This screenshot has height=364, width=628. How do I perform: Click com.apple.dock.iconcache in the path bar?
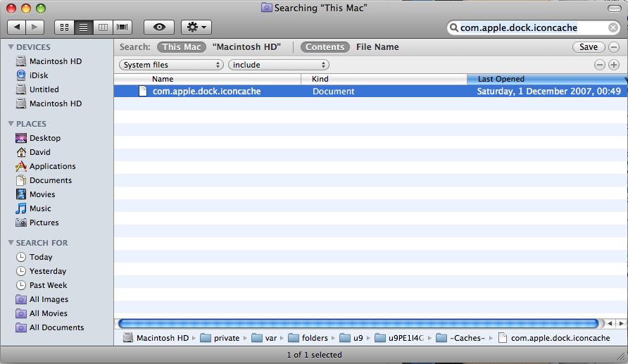[554, 338]
